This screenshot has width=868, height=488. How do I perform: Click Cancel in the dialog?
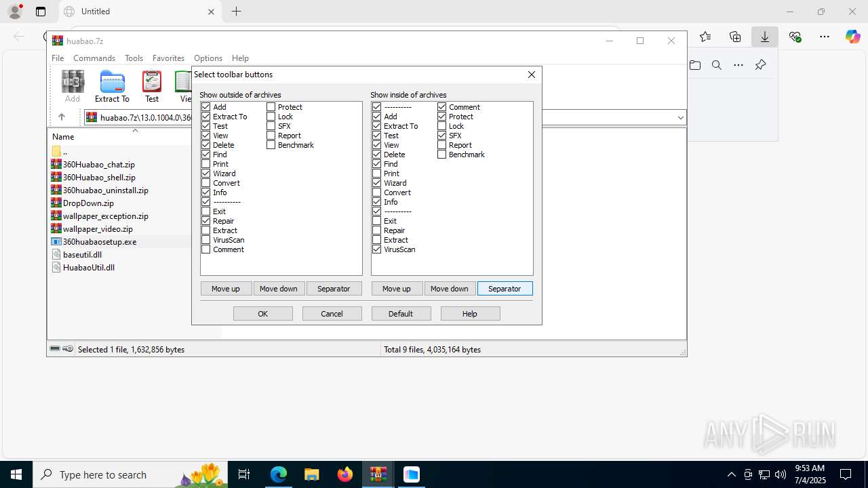point(332,314)
